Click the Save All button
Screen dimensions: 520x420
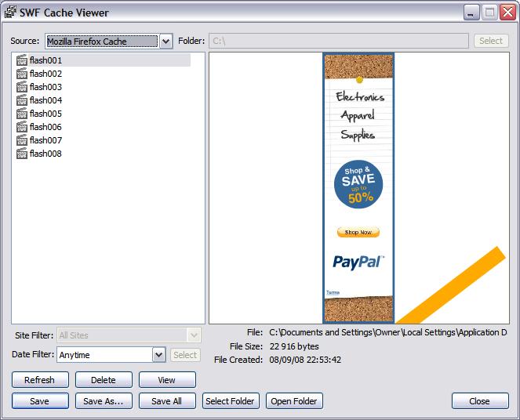(x=167, y=400)
